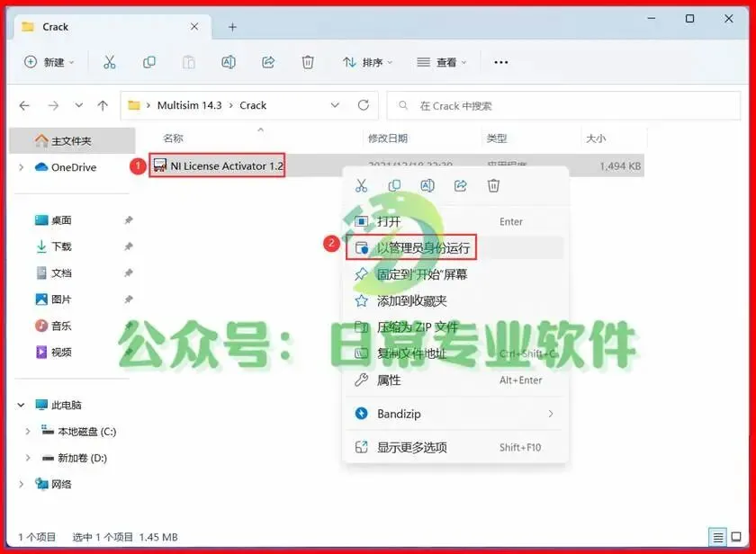Open 属性 from the context menu
This screenshot has height=554, width=756.
pos(454,380)
